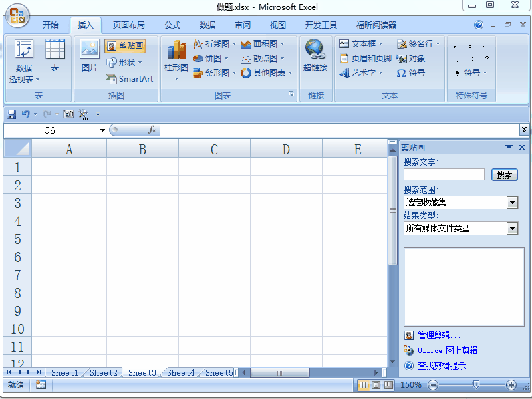Save the workbook from quick toolbar
Screen dimensions: 532x399
click(11, 114)
